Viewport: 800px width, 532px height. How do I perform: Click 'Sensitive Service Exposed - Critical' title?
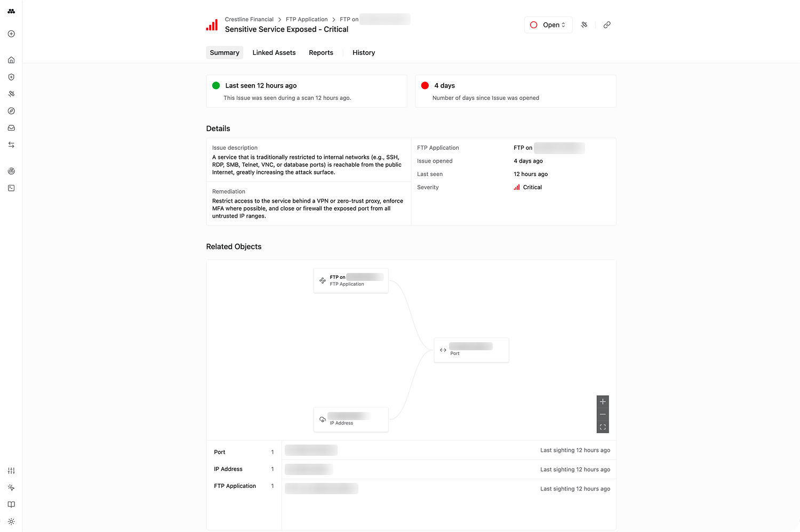coord(286,29)
